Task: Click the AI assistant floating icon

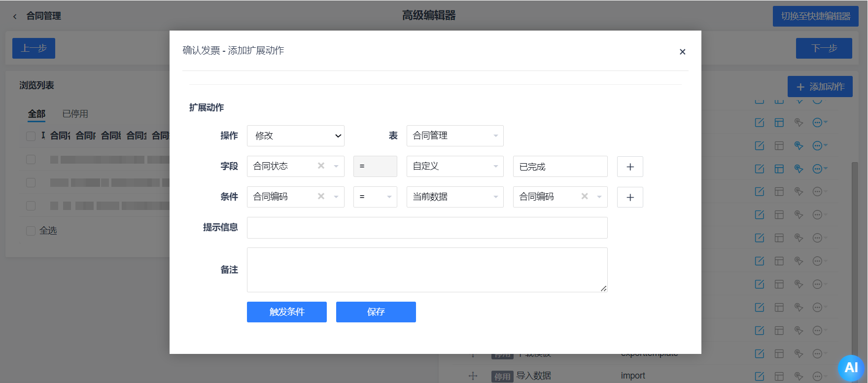Action: pos(851,367)
